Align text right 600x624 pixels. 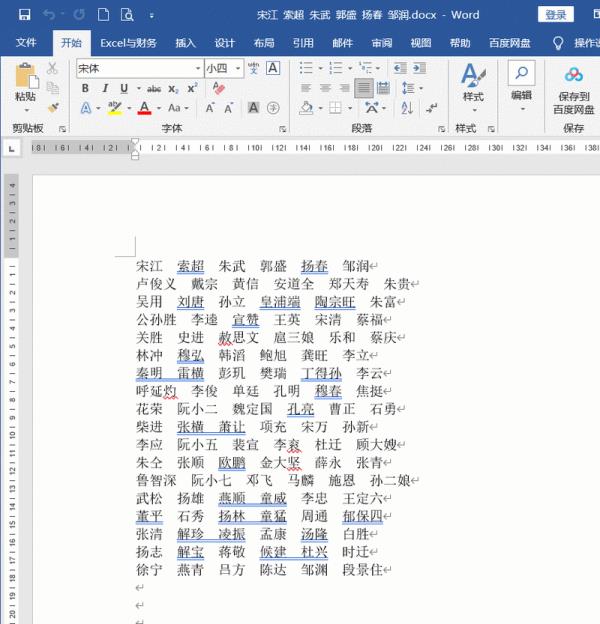345,88
